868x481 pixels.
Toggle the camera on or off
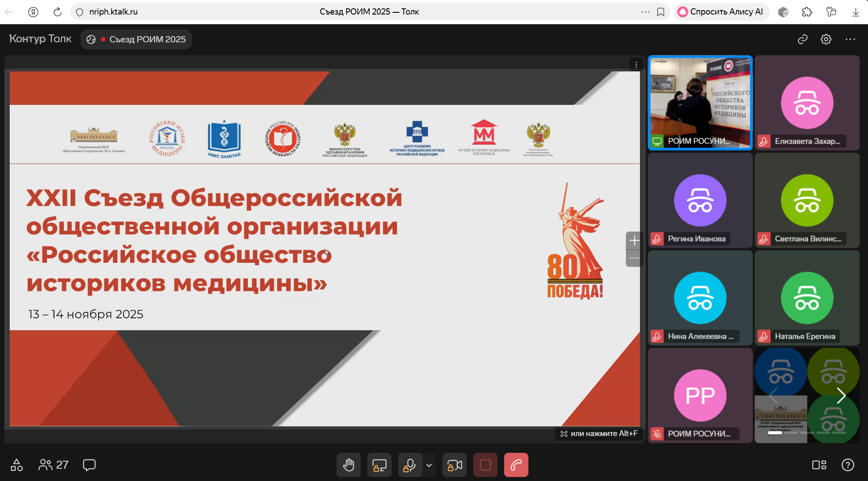pos(455,465)
